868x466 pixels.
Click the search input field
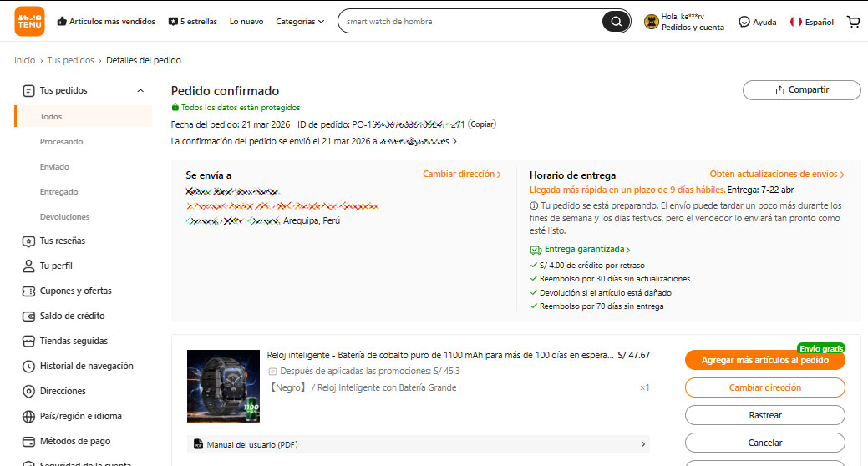pyautogui.click(x=468, y=22)
